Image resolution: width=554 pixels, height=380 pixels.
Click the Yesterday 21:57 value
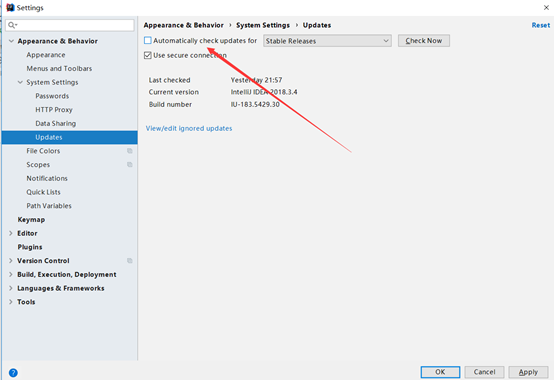(x=256, y=80)
